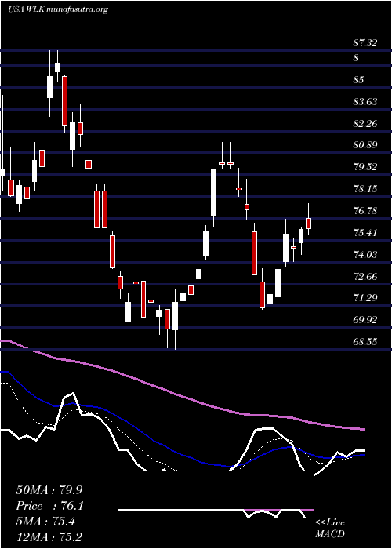Click the 82.26 price axis label
The width and height of the screenshot is (392, 549).
pos(365,124)
